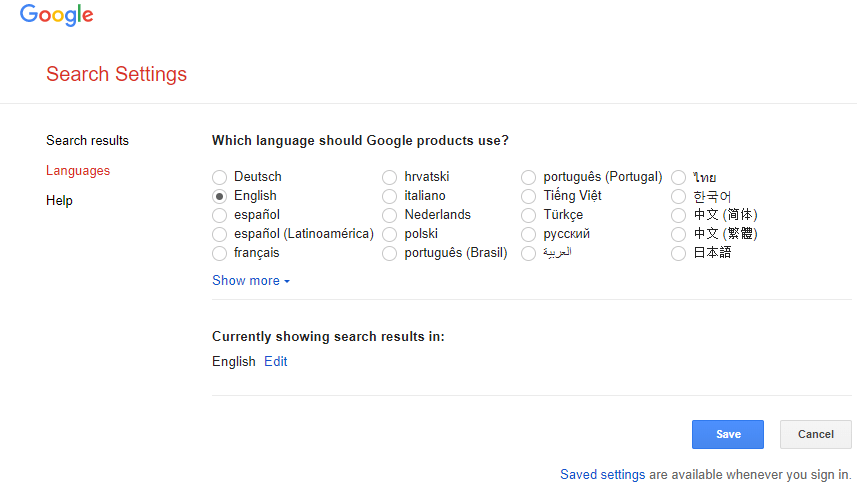Switch to the Languages section
The width and height of the screenshot is (857, 485).
pyautogui.click(x=78, y=171)
